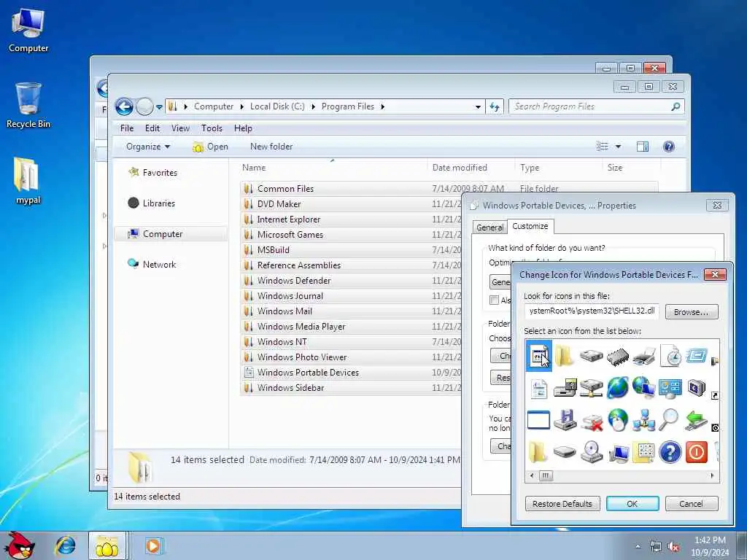Expand the breadcrumb arrow after Program Files
Viewport: 747px width, 560px height.
382,106
